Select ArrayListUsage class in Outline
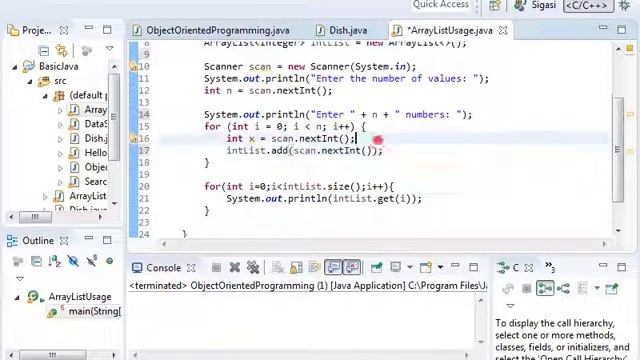This screenshot has width=640, height=360. [x=70, y=297]
